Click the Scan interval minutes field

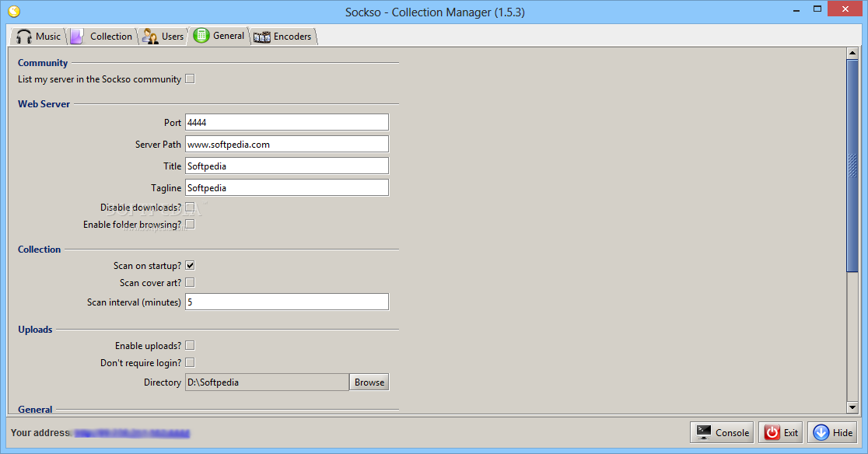pyautogui.click(x=287, y=302)
